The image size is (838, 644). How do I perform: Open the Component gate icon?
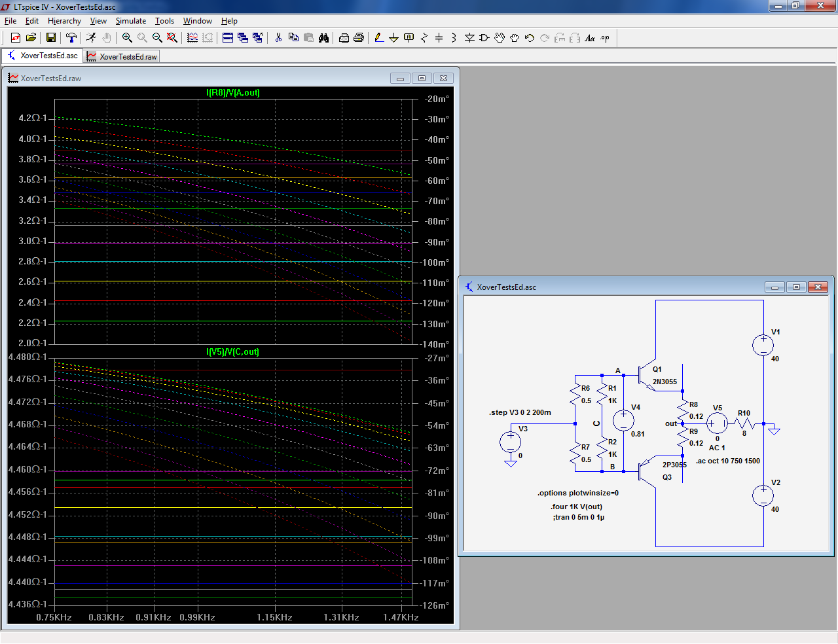coord(484,38)
